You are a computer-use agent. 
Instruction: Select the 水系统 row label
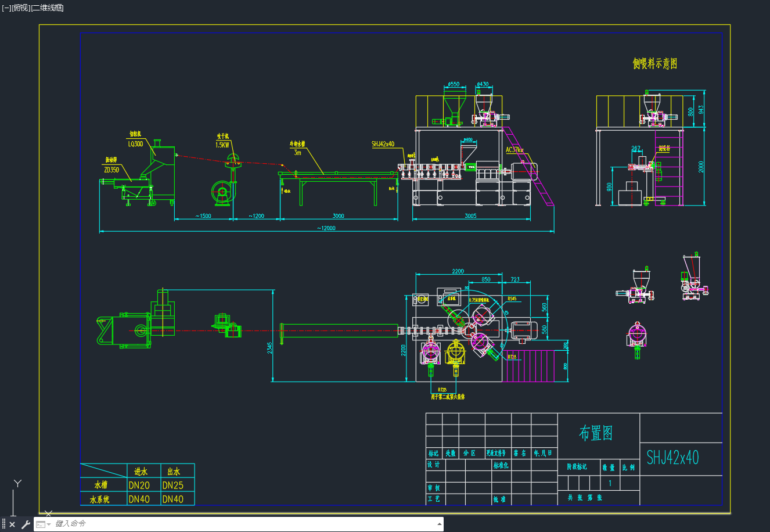pos(100,499)
